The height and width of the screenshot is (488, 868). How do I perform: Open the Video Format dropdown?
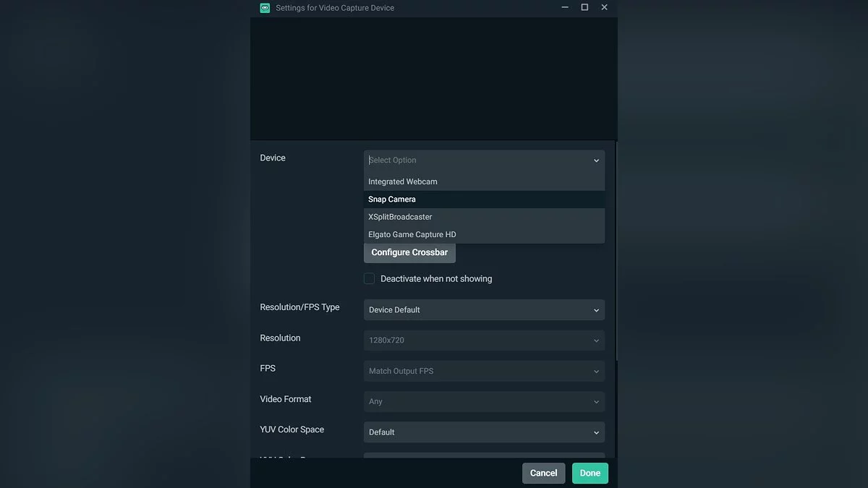484,401
